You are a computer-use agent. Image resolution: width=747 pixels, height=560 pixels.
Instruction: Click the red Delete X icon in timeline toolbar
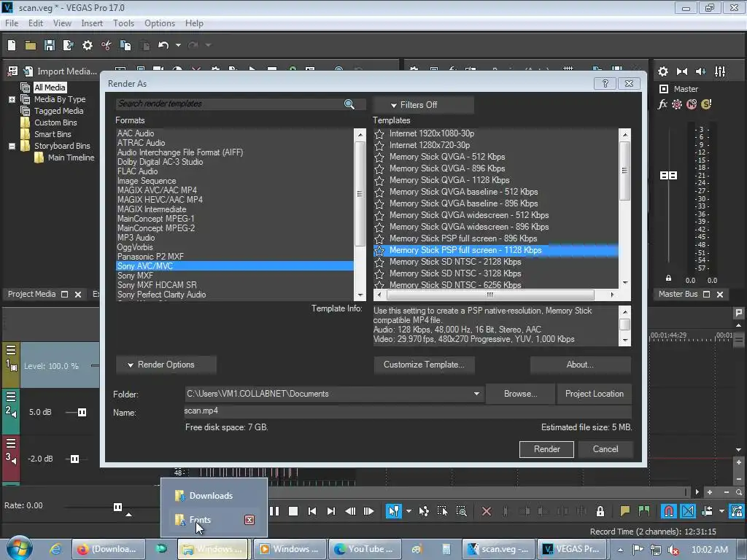point(487,511)
